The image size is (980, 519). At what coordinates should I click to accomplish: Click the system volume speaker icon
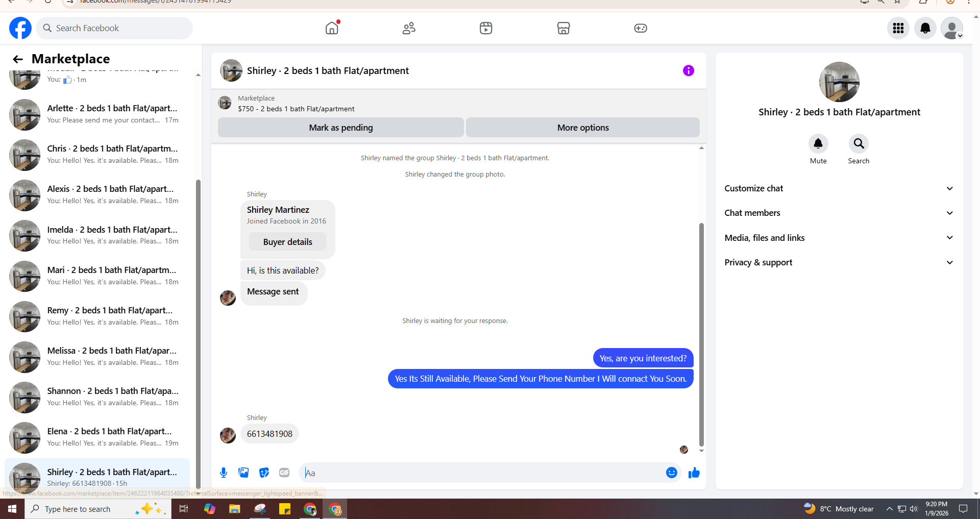pos(914,509)
